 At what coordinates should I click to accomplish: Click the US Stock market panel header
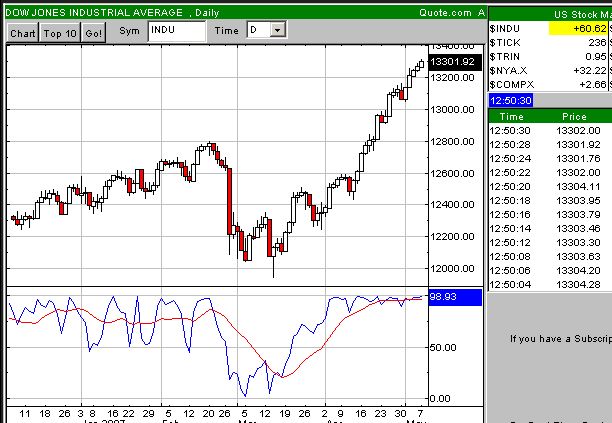coord(550,14)
